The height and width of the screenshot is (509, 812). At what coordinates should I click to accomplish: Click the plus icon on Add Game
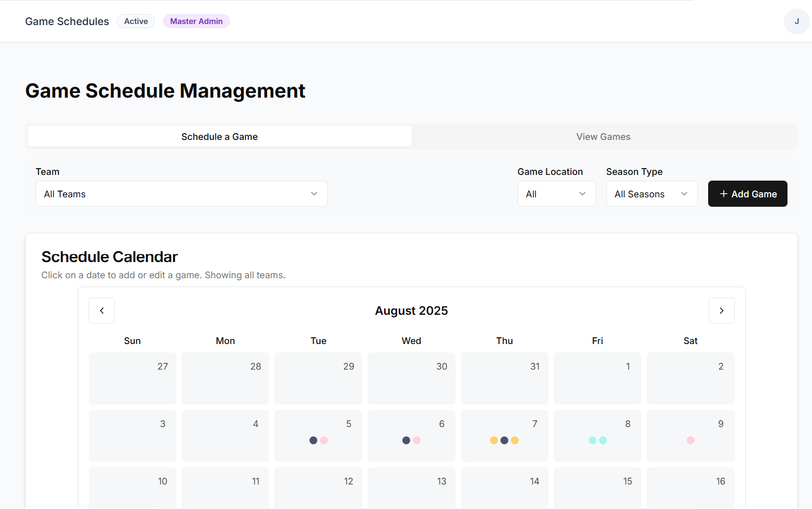[724, 194]
